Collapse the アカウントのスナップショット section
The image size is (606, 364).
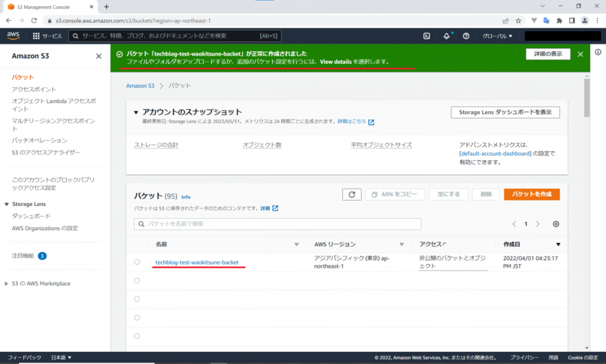(x=136, y=113)
